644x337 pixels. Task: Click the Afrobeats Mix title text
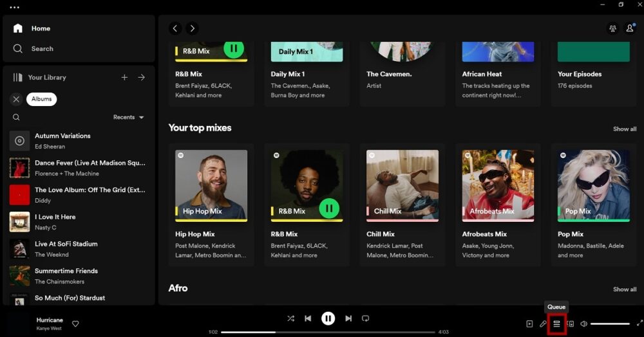tap(485, 234)
